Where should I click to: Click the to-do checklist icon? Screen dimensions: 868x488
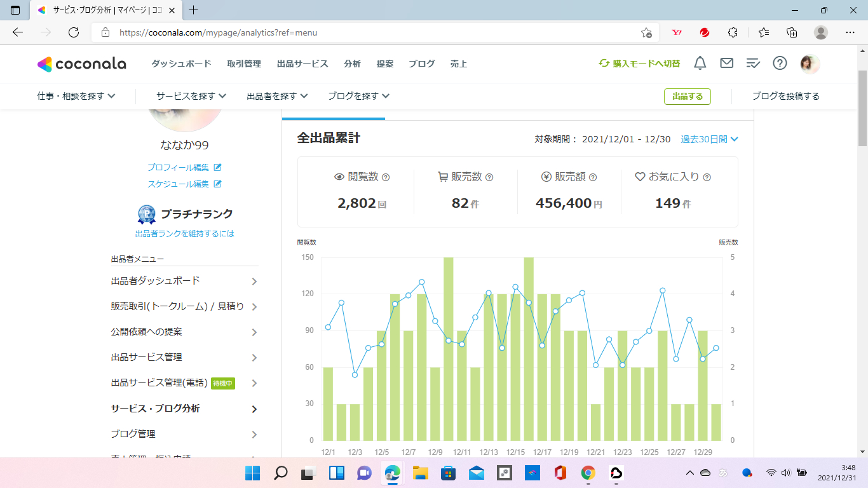pos(753,64)
